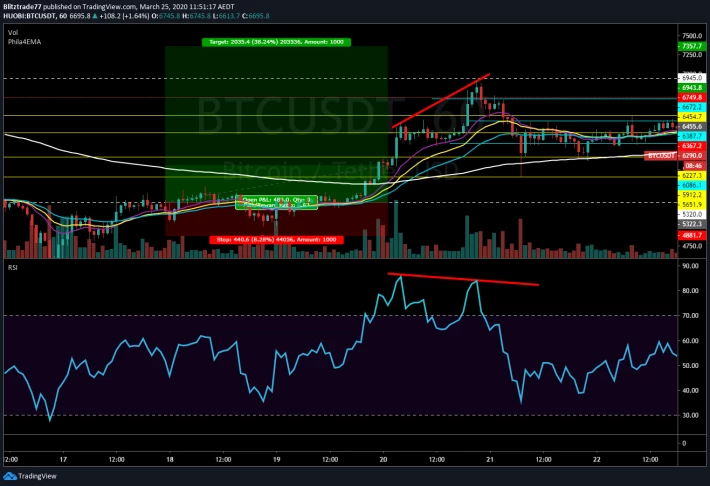Click date 17 on the time axis
710x486 pixels.
[x=63, y=460]
